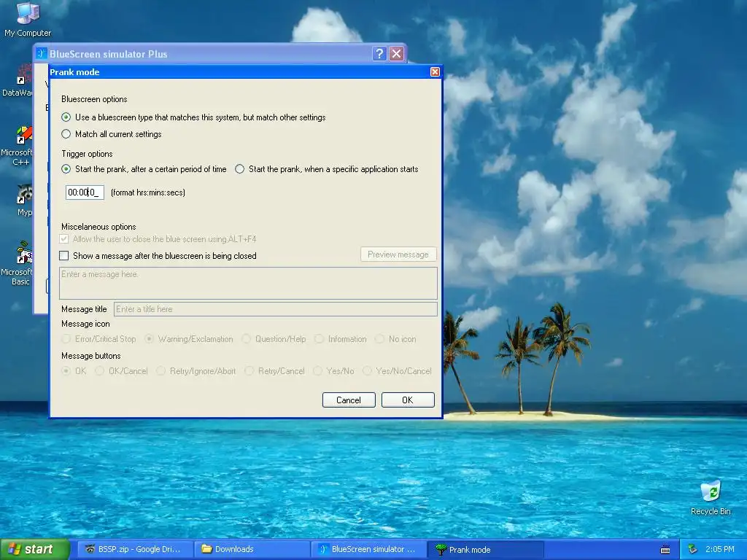
Task: Confirm Prank mode settings with OK
Action: 408,400
